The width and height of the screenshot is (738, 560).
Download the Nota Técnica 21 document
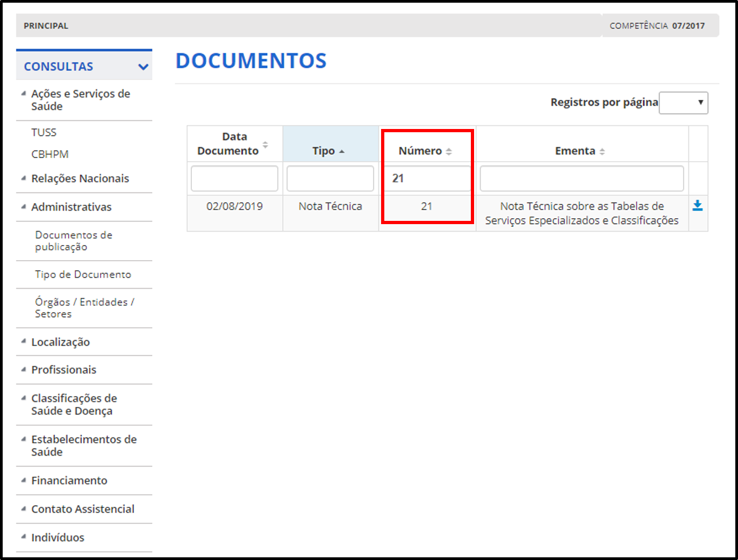click(x=697, y=206)
